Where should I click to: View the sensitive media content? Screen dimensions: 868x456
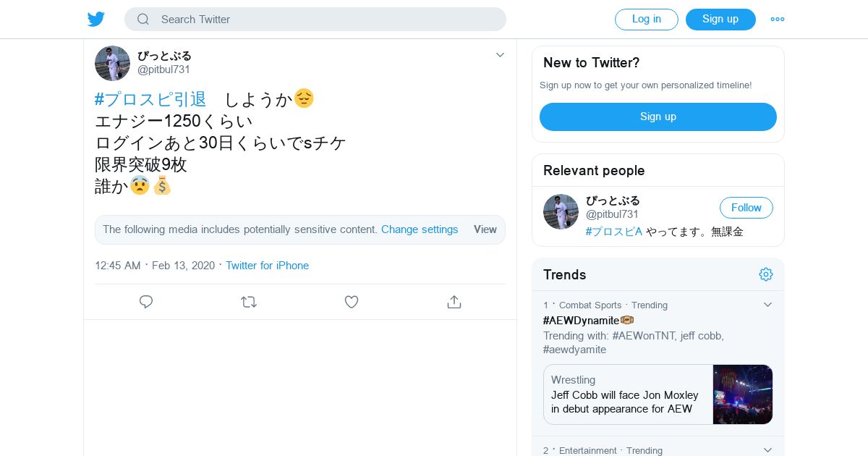485,229
